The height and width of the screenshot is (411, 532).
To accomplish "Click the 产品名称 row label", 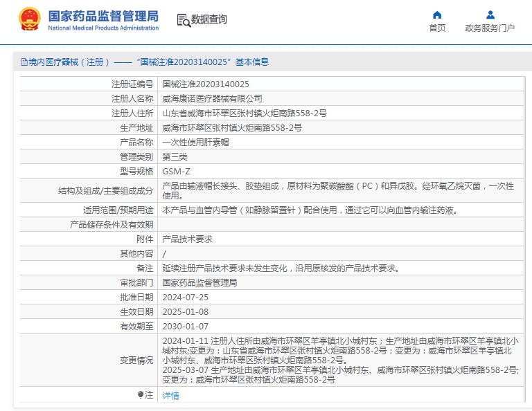I will (136, 143).
